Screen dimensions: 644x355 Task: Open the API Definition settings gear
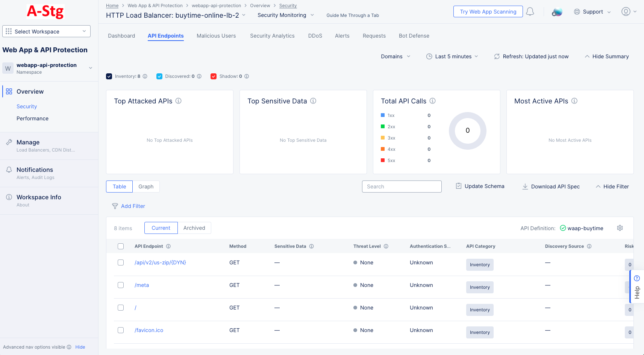click(x=620, y=228)
